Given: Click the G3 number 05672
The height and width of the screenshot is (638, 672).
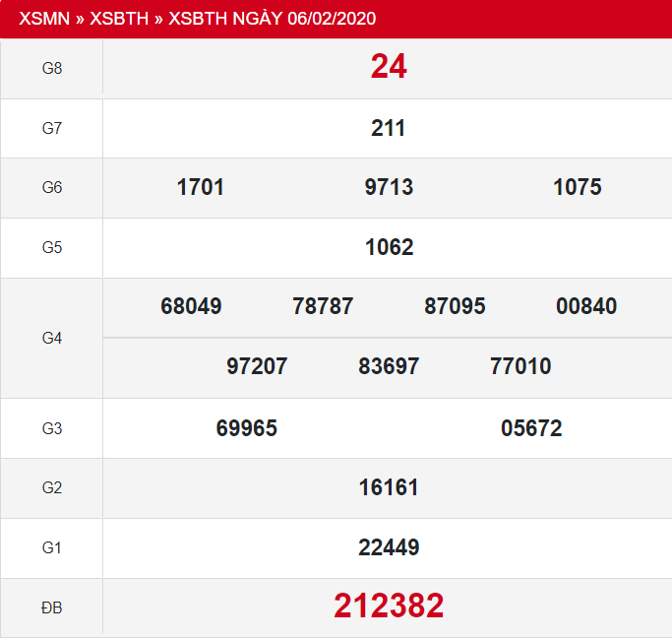Looking at the screenshot, I should pyautogui.click(x=531, y=427).
